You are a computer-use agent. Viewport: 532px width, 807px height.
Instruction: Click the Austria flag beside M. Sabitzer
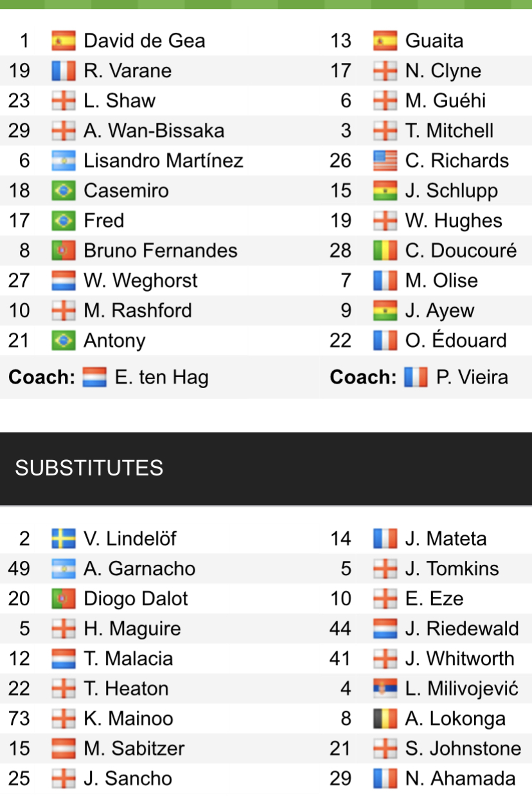(x=64, y=749)
